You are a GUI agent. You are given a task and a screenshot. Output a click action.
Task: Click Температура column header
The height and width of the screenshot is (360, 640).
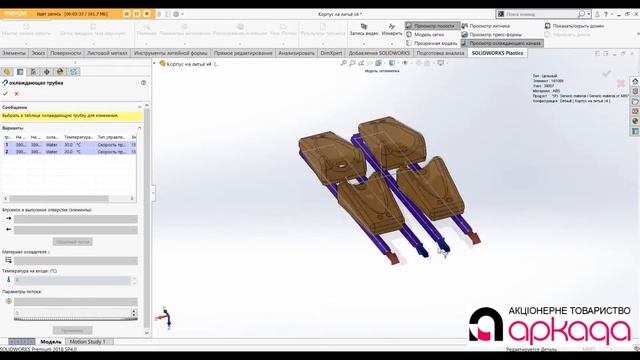[x=79, y=137]
